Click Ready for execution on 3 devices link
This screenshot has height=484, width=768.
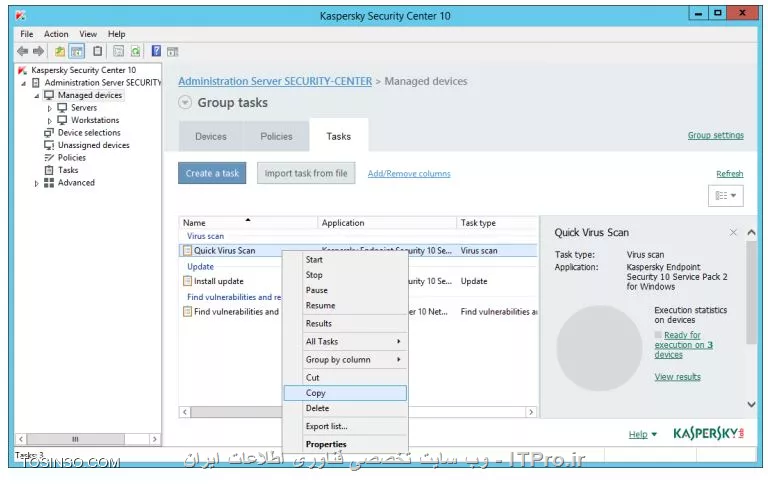tap(684, 345)
